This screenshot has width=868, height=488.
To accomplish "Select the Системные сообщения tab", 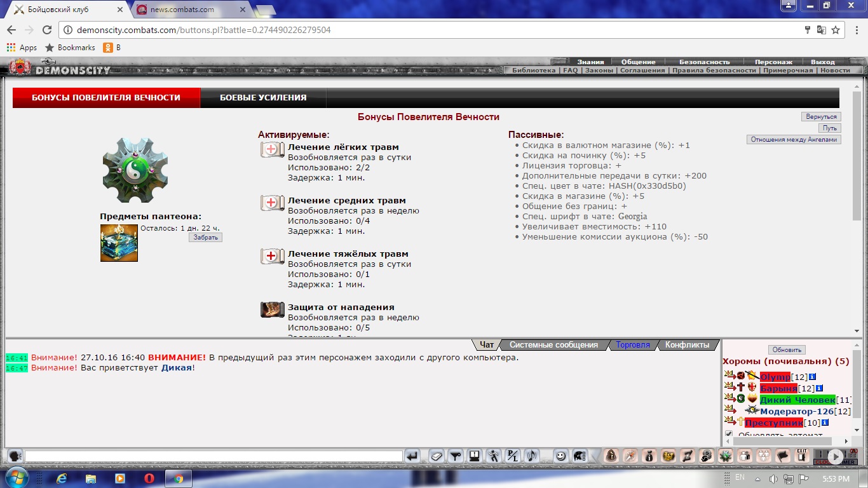I will click(553, 344).
